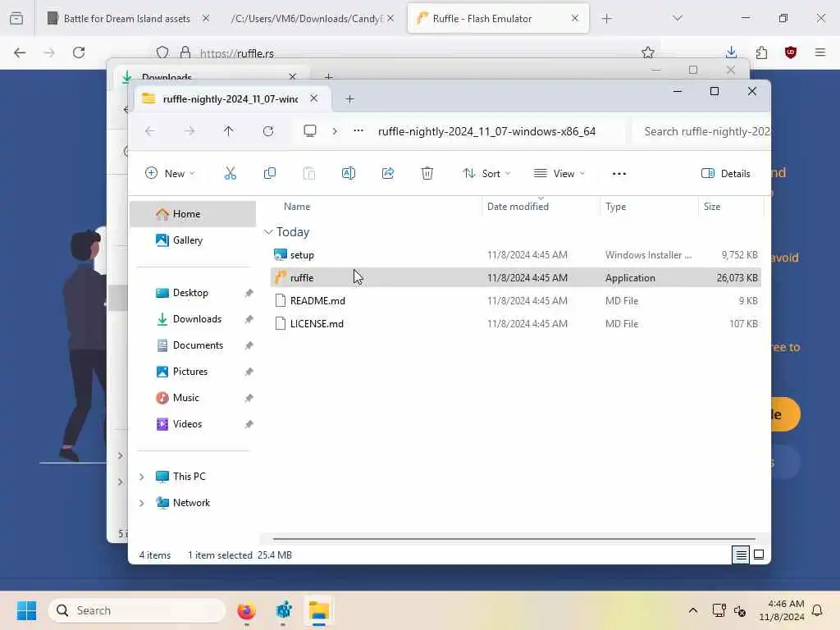Open the Firefox application menu
This screenshot has width=840, height=630.
(820, 52)
